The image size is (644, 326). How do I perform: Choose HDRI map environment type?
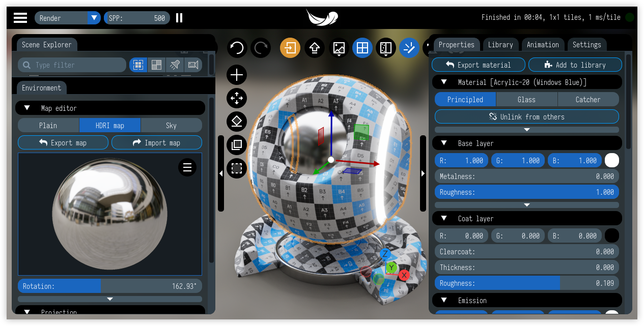110,125
